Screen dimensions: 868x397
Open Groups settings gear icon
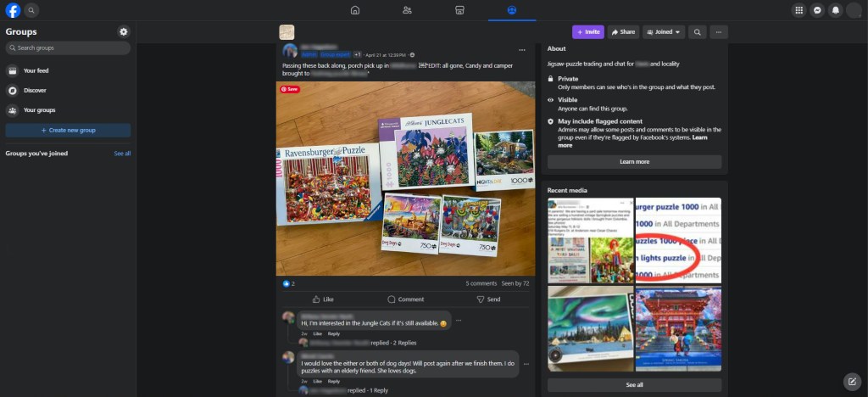pyautogui.click(x=124, y=31)
